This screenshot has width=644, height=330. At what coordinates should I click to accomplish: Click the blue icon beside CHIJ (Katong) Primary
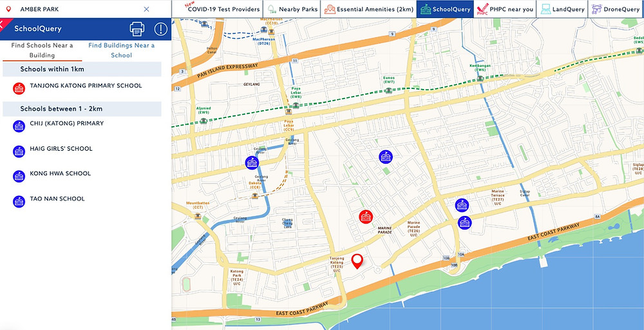19,126
